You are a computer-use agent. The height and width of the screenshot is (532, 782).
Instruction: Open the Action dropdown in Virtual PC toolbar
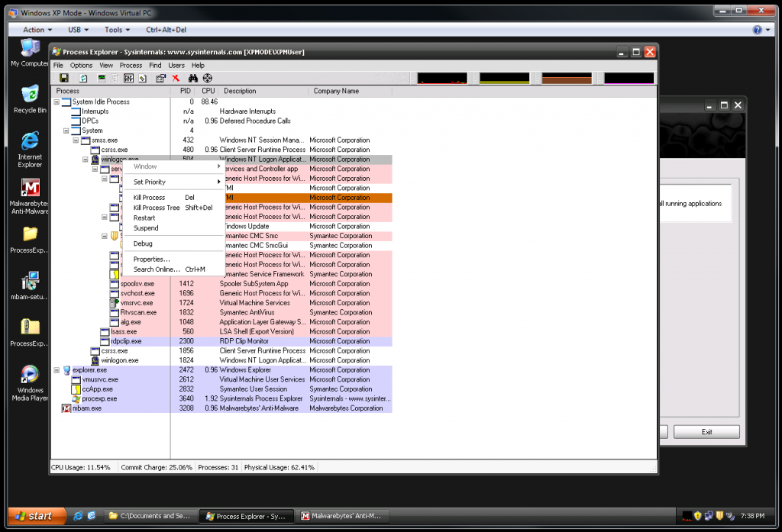(37, 30)
